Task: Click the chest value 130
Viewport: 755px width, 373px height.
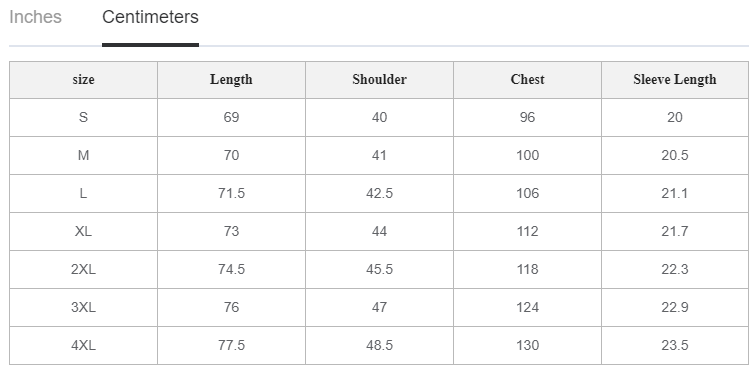Action: [527, 346]
